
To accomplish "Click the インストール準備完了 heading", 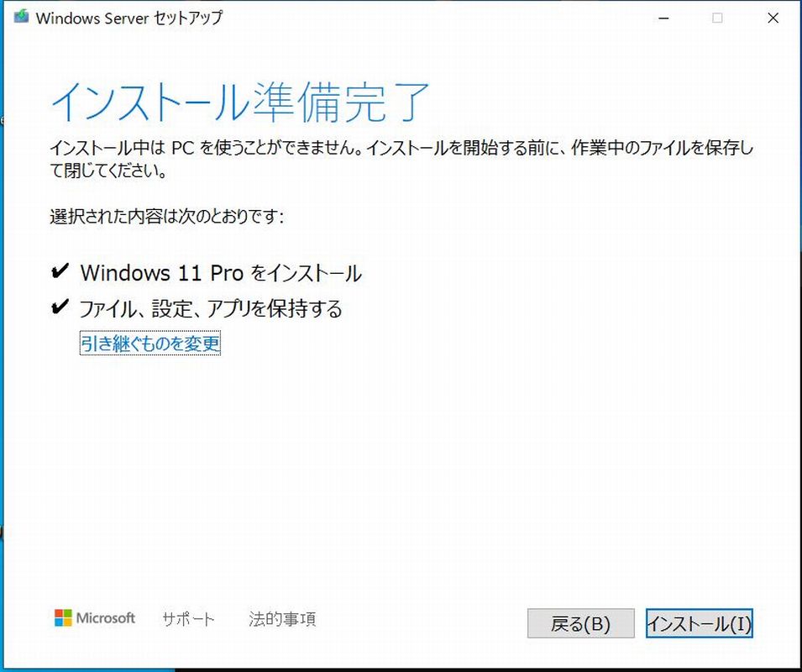I will pyautogui.click(x=239, y=102).
